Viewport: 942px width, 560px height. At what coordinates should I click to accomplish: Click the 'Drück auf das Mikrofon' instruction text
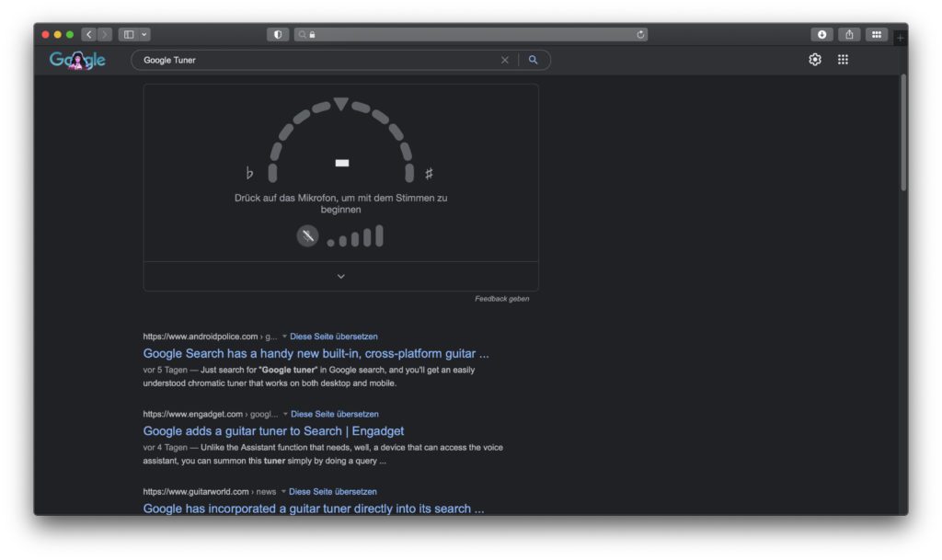pos(340,203)
